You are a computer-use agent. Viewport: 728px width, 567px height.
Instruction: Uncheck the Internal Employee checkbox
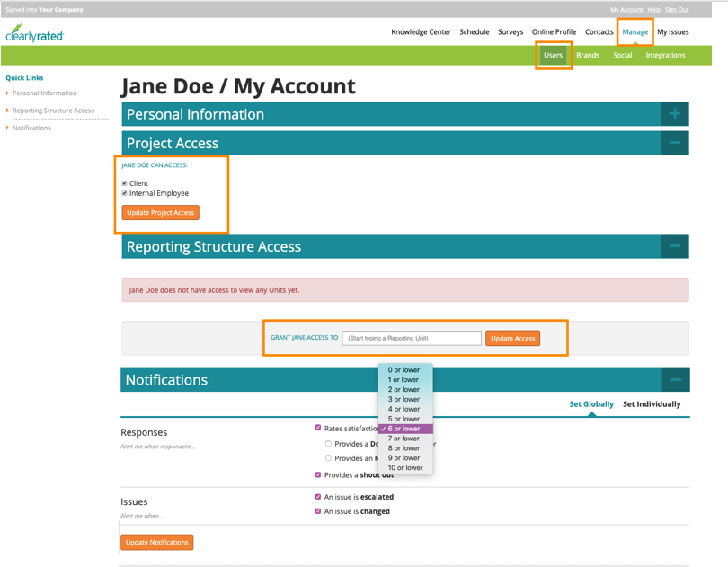pyautogui.click(x=124, y=193)
